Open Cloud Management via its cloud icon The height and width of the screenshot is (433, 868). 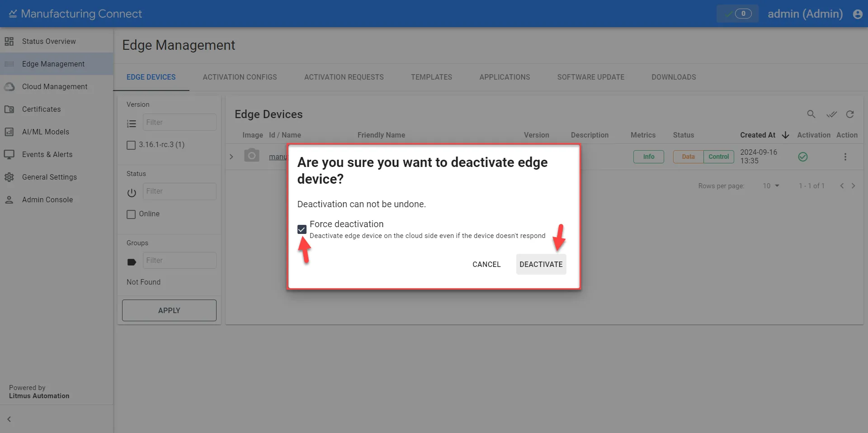point(9,86)
